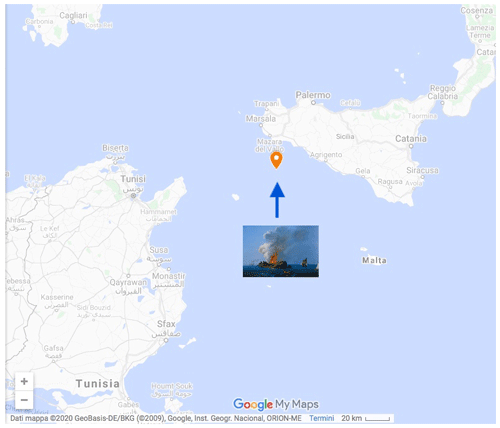Image resolution: width=500 pixels, height=428 pixels.
Task: Click the Siracusa city label
Action: click(x=422, y=170)
